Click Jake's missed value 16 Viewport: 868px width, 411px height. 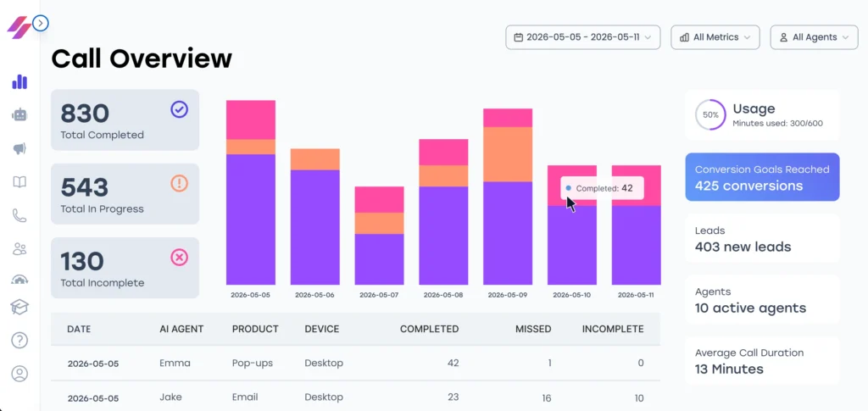click(545, 399)
